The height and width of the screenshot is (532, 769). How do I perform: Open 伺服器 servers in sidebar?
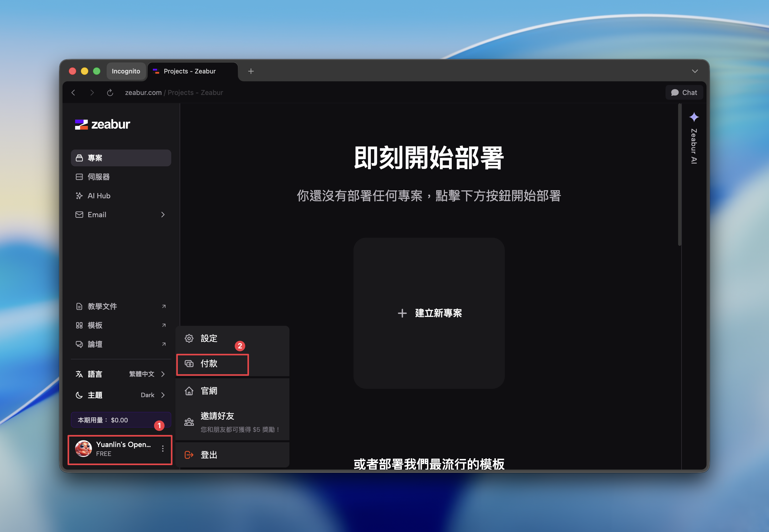coord(98,177)
